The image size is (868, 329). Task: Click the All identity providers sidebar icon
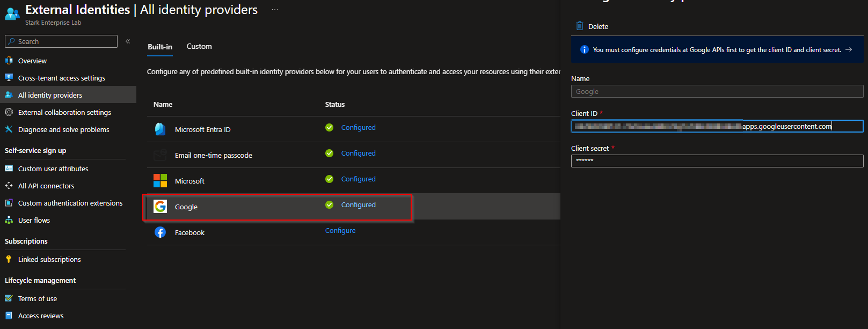coord(9,95)
